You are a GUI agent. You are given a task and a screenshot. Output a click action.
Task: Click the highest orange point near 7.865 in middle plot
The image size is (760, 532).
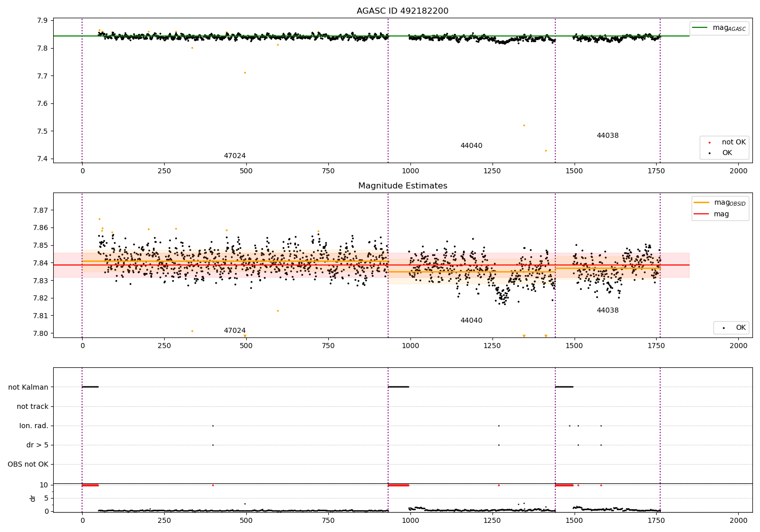click(99, 219)
